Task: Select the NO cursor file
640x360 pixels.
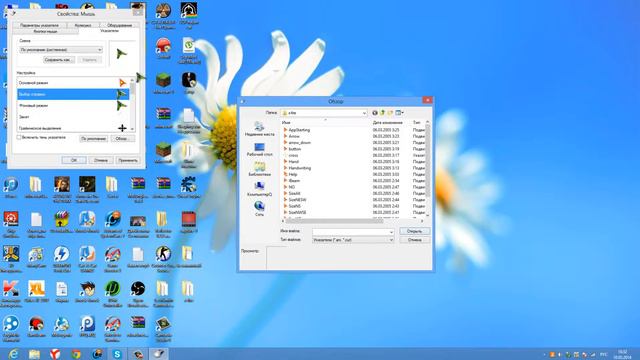Action: coord(289,187)
